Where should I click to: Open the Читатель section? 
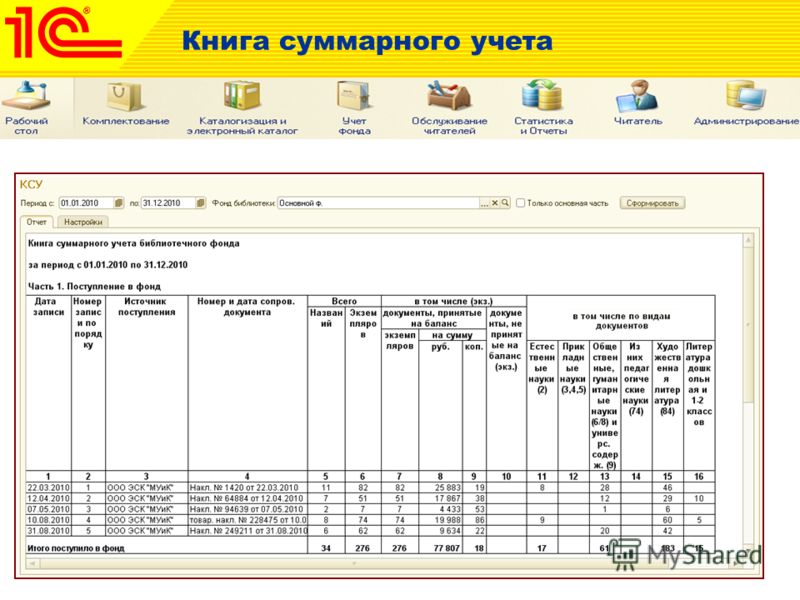tap(638, 104)
